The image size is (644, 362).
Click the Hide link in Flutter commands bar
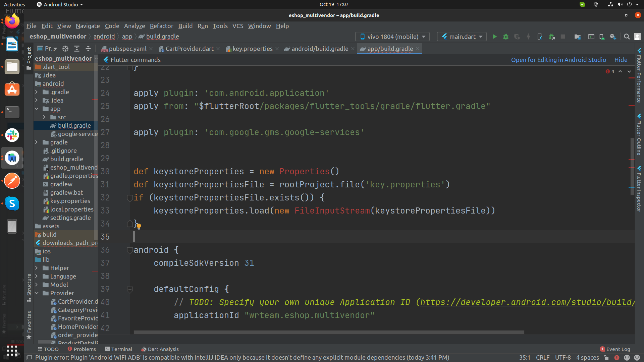click(x=621, y=60)
